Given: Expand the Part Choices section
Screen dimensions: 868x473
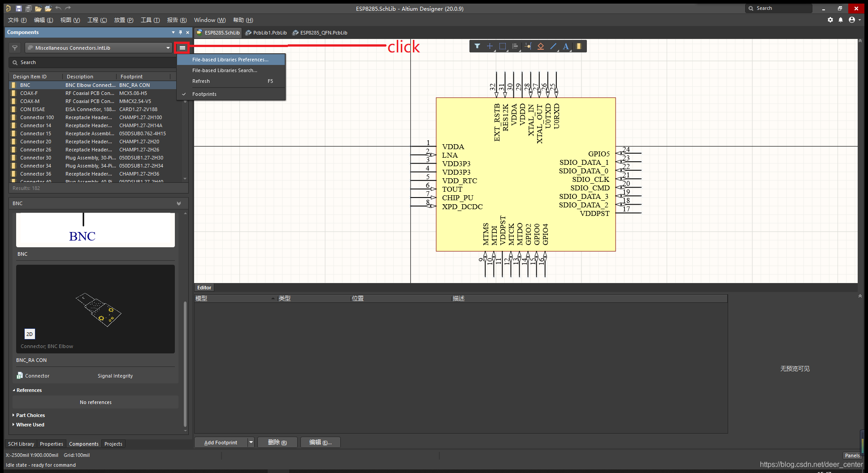Looking at the screenshot, I should point(30,415).
